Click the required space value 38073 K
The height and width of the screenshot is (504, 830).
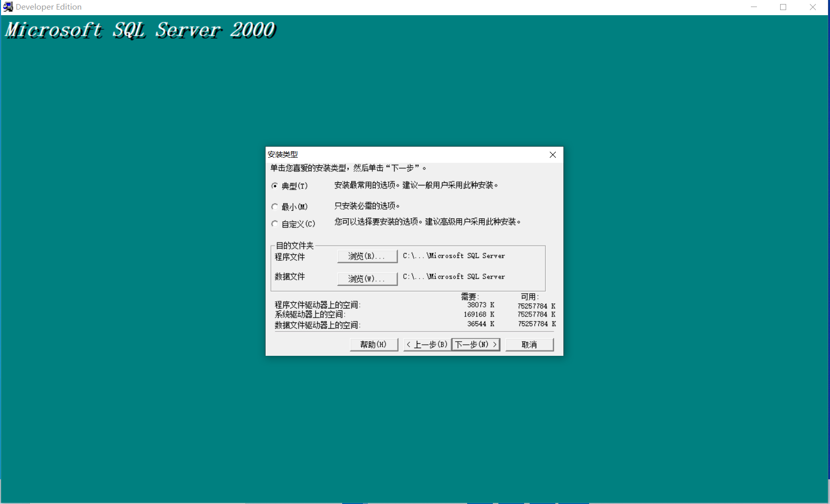[x=481, y=305]
